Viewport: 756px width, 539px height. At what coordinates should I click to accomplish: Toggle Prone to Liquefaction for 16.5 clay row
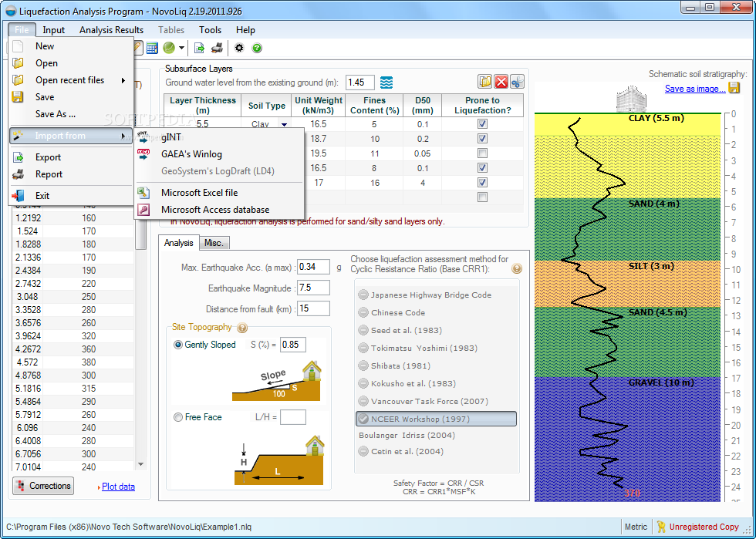pos(482,124)
